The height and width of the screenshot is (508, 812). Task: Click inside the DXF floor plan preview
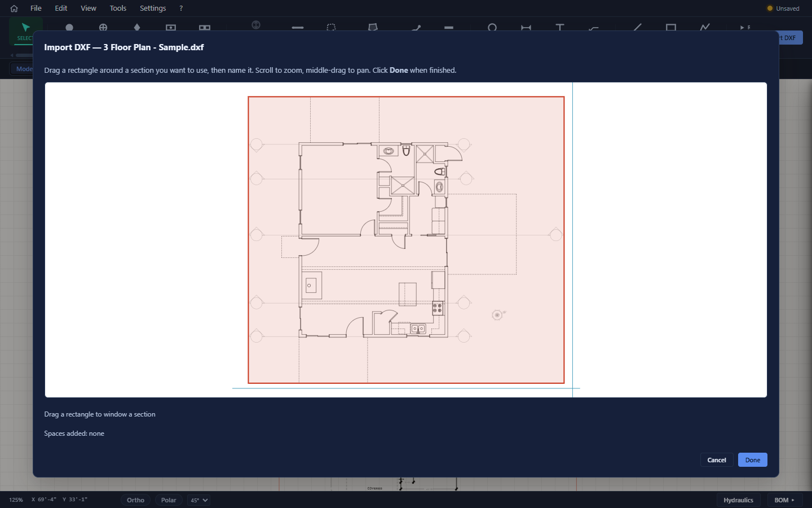pyautogui.click(x=406, y=240)
